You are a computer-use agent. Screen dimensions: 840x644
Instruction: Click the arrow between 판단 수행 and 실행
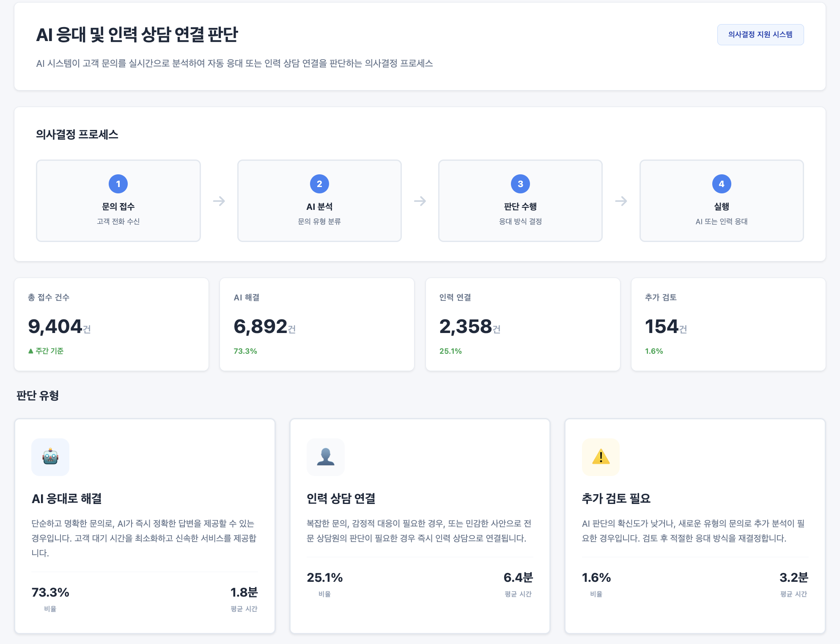[621, 201]
